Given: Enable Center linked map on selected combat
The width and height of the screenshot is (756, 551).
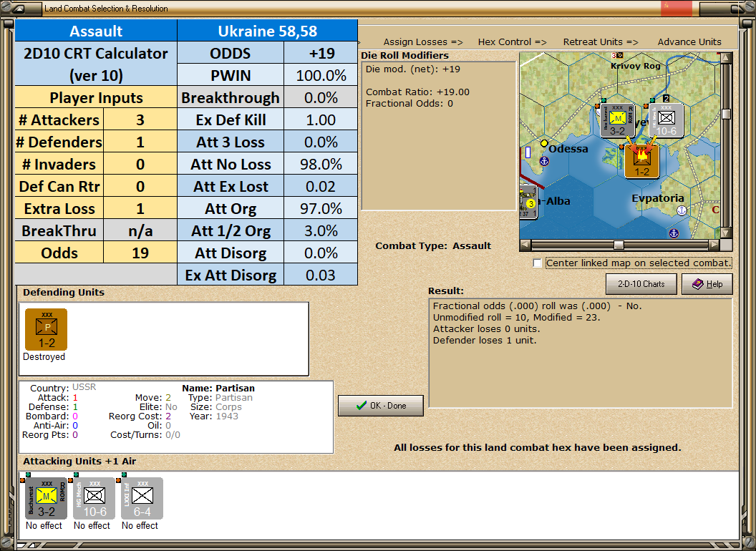Looking at the screenshot, I should point(537,263).
